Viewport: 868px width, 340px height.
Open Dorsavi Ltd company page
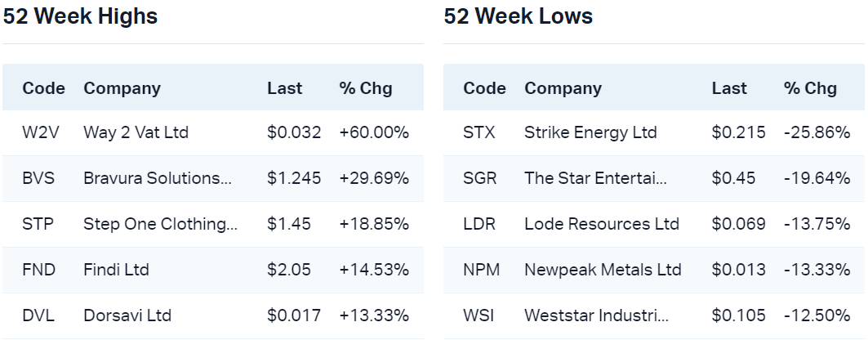pos(127,315)
